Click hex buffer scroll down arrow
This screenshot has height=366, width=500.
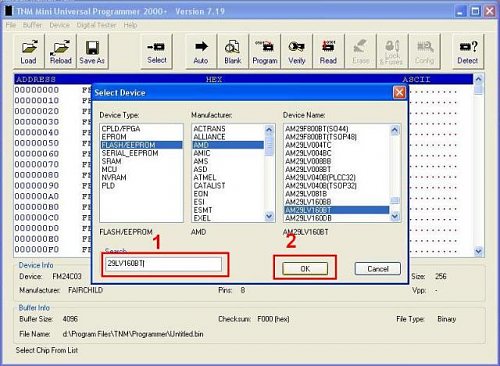[x=478, y=251]
